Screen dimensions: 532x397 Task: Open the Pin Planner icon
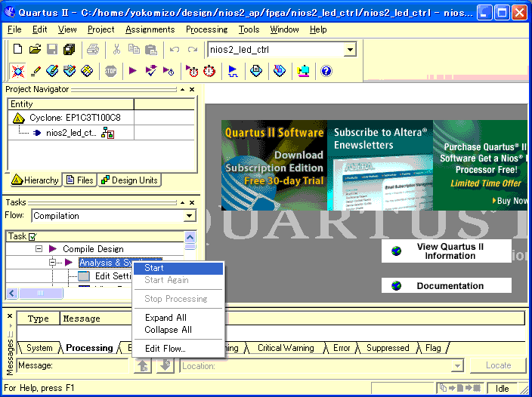click(x=70, y=71)
